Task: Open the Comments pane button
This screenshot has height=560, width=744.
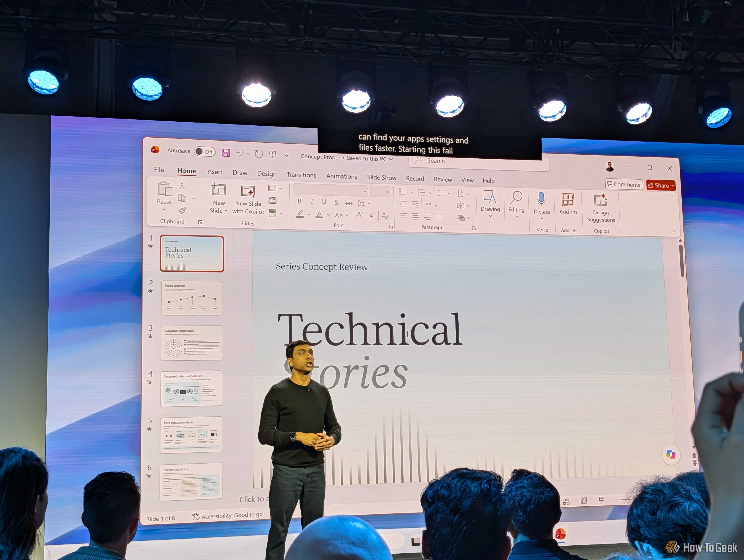Action: [624, 184]
